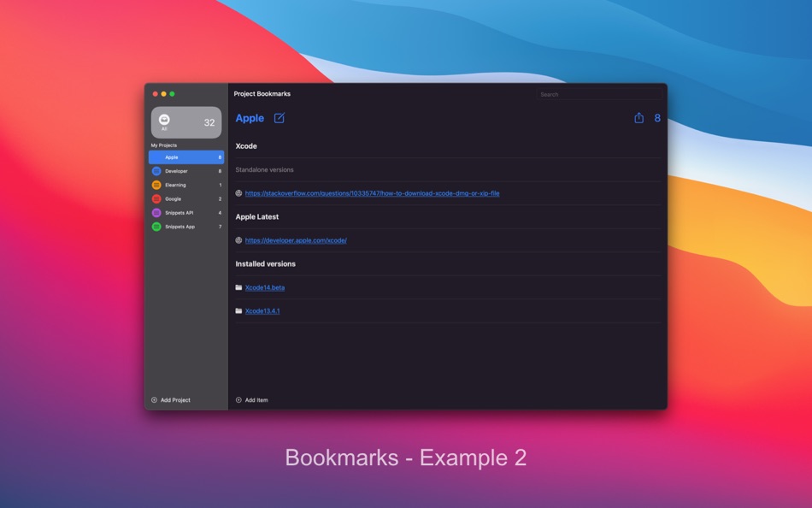Click the orange Elearning project icon
Screen dimensions: 812x508
[x=156, y=185]
